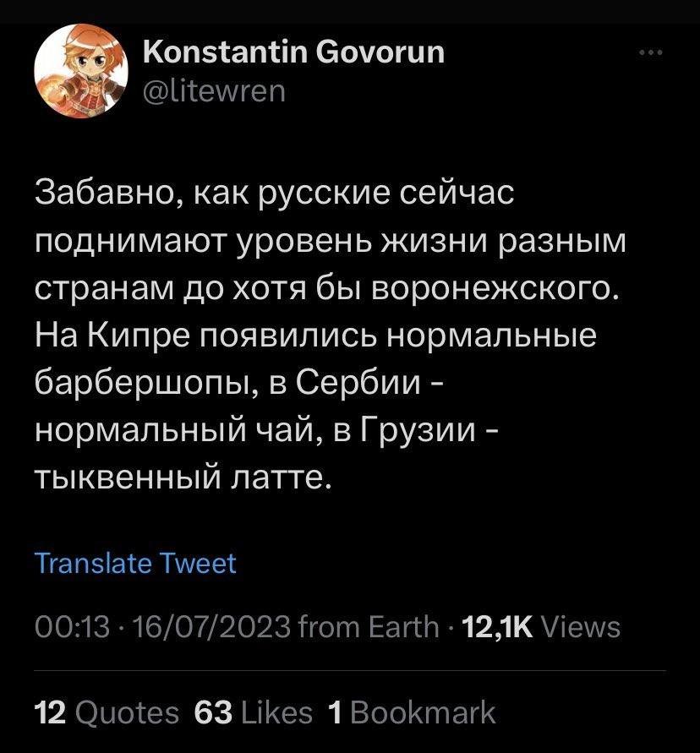
Task: Show the 63 Likes list
Action: pos(253,712)
